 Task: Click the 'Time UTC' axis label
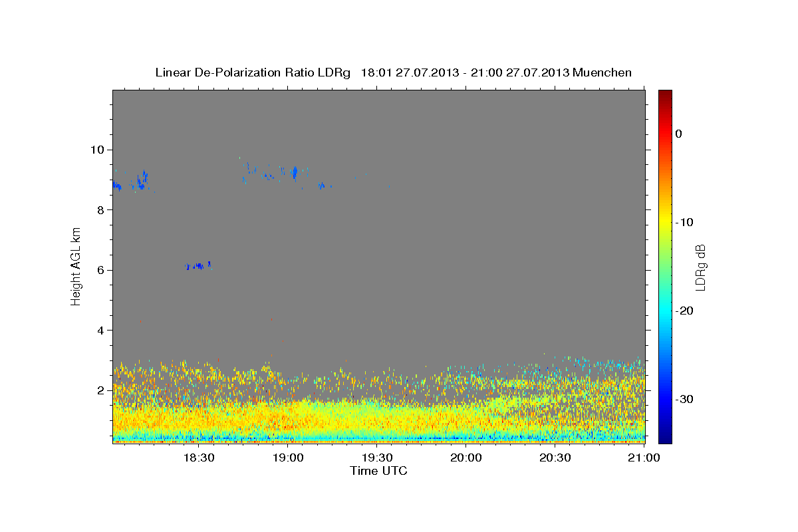tap(378, 471)
